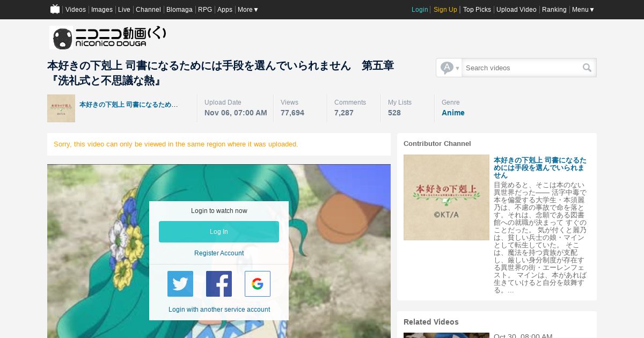The width and height of the screenshot is (644, 338).
Task: Open the Anime genre link
Action: click(453, 113)
